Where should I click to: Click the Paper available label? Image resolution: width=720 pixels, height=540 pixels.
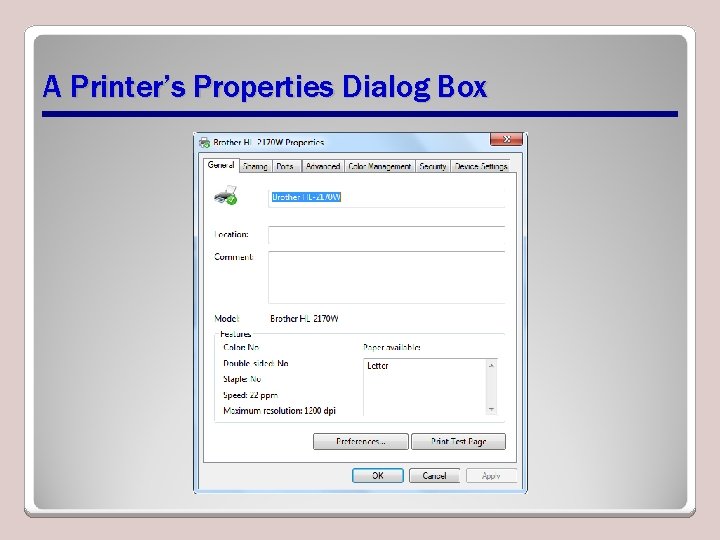click(392, 348)
